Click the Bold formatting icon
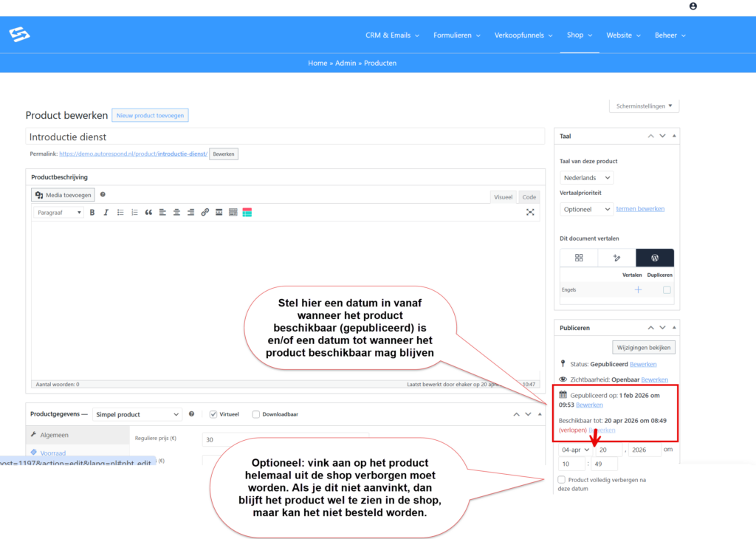Viewport: 756px width, 539px height. (x=92, y=213)
